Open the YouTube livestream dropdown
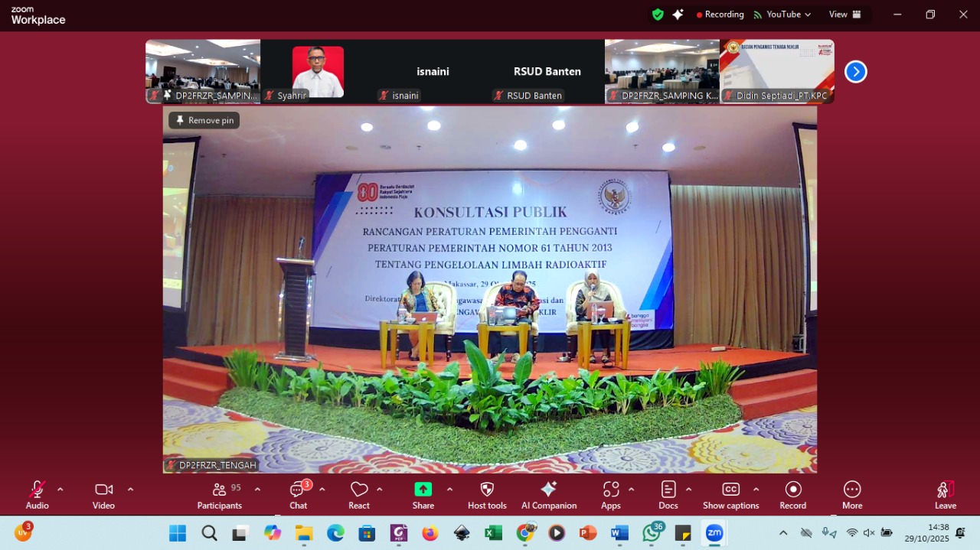The height and width of the screenshot is (550, 980). click(x=782, y=15)
